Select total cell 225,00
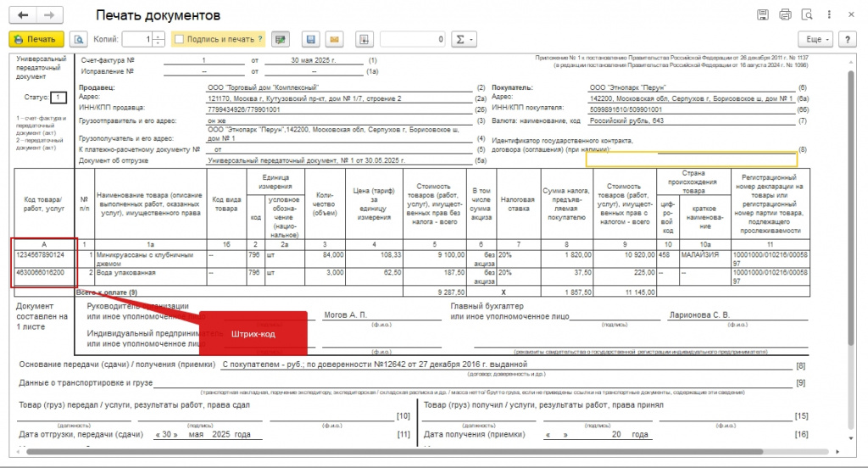This screenshot has height=468, width=868. (x=625, y=277)
